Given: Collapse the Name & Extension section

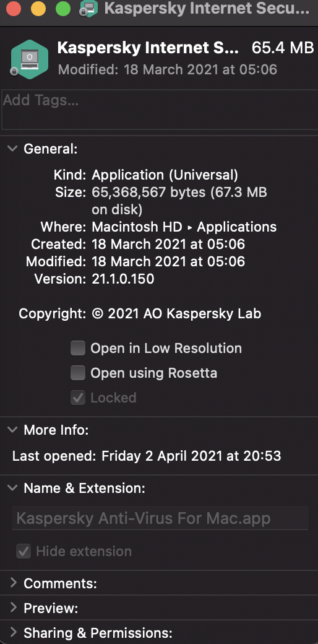Looking at the screenshot, I should [13, 489].
